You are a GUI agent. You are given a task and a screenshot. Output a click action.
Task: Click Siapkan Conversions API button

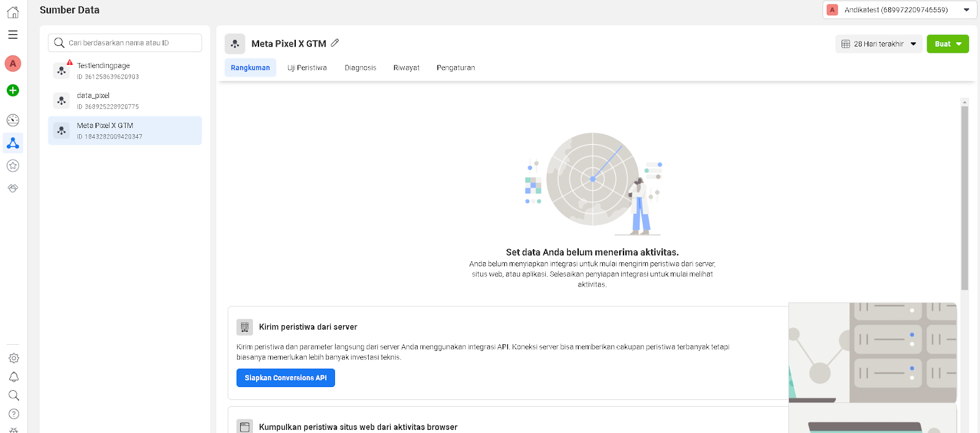pos(285,378)
